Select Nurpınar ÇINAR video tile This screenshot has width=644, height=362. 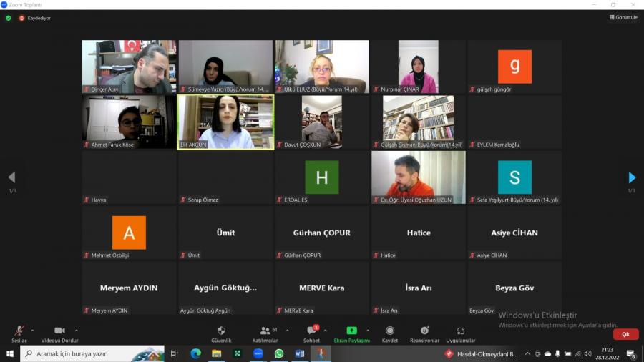419,67
